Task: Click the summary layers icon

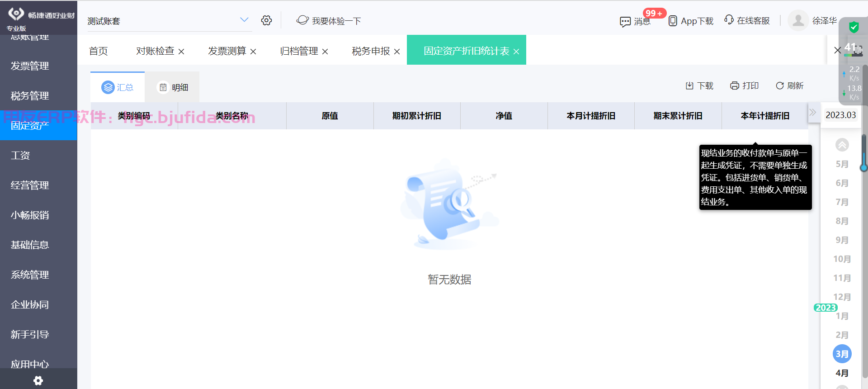Action: tap(108, 87)
